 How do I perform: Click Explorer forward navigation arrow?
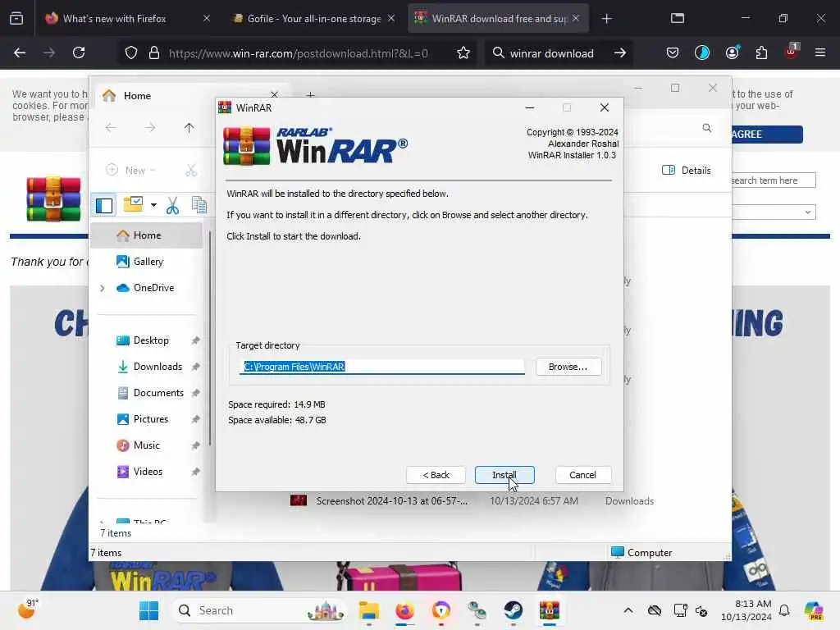tap(150, 128)
